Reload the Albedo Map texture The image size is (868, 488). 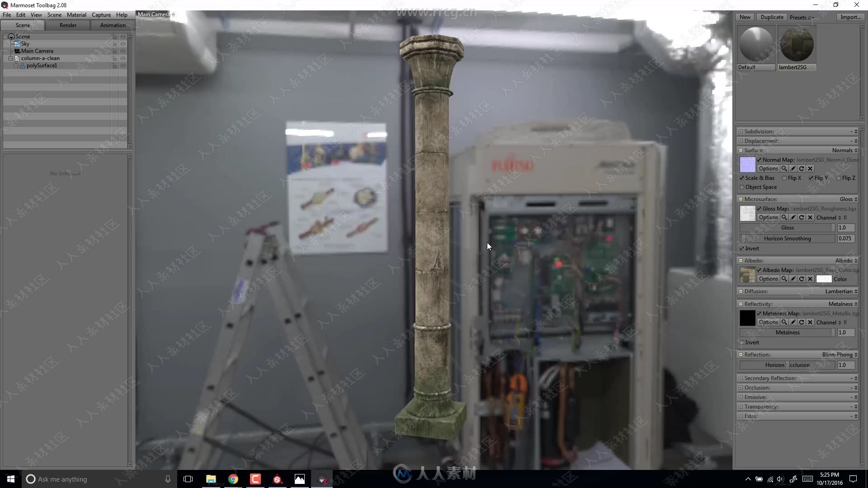pyautogui.click(x=802, y=279)
